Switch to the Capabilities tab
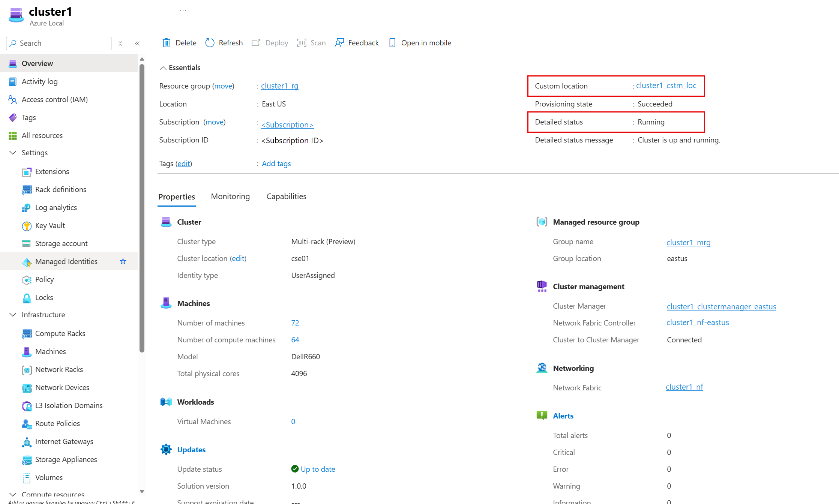The height and width of the screenshot is (504, 839). pos(286,196)
